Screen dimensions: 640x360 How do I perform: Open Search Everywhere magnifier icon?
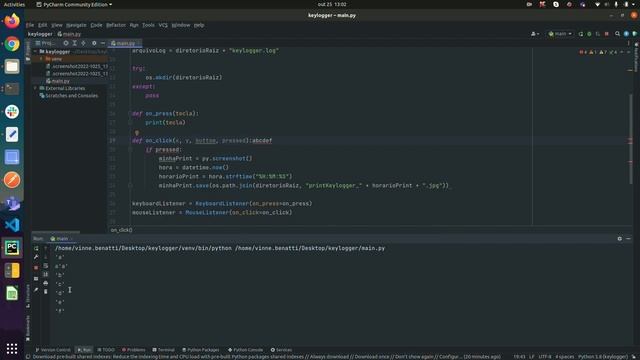[618, 34]
